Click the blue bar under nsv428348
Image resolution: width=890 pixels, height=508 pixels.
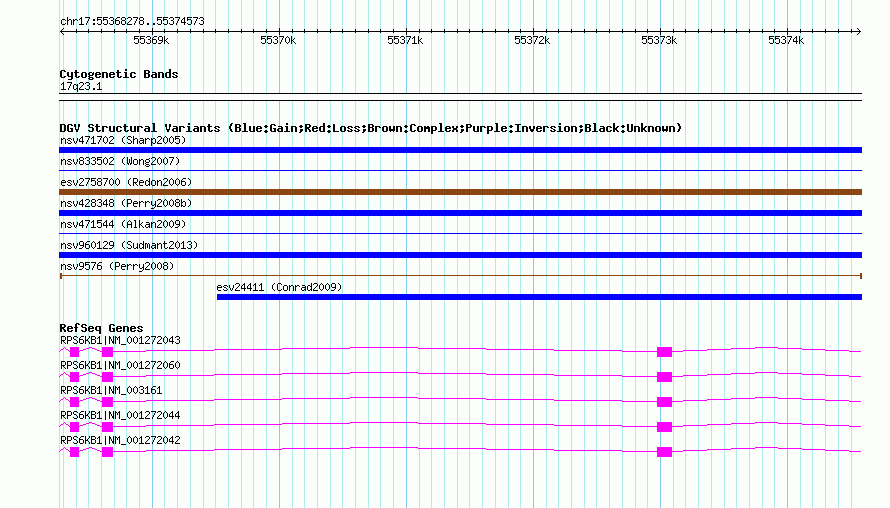point(460,213)
